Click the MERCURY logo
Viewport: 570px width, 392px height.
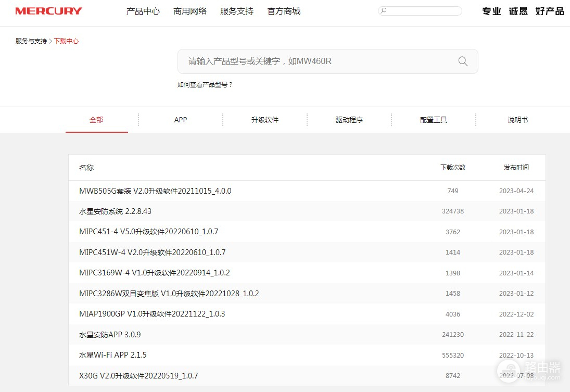(x=48, y=10)
